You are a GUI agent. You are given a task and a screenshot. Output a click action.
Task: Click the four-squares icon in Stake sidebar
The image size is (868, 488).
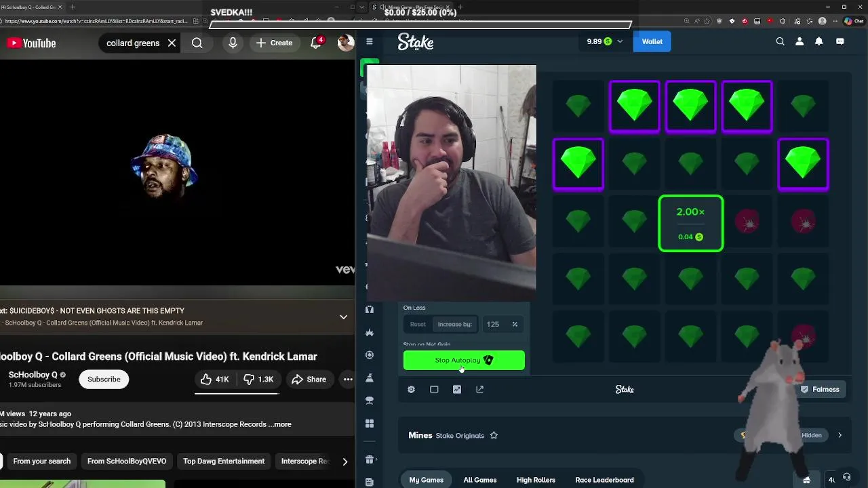pyautogui.click(x=370, y=424)
